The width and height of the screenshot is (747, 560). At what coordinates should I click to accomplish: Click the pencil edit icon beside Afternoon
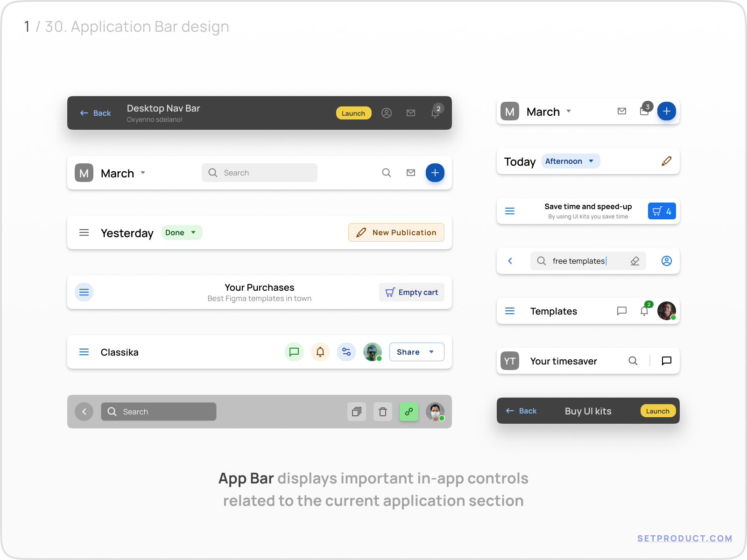(x=666, y=161)
